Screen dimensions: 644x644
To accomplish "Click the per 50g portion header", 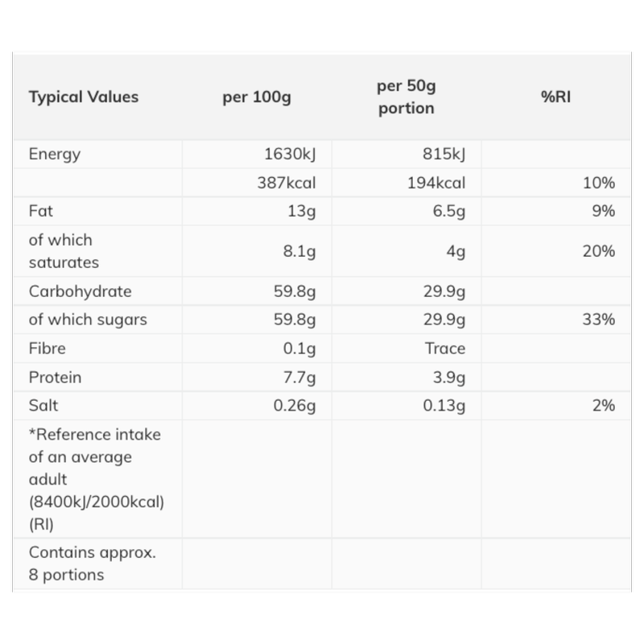I will [x=406, y=97].
